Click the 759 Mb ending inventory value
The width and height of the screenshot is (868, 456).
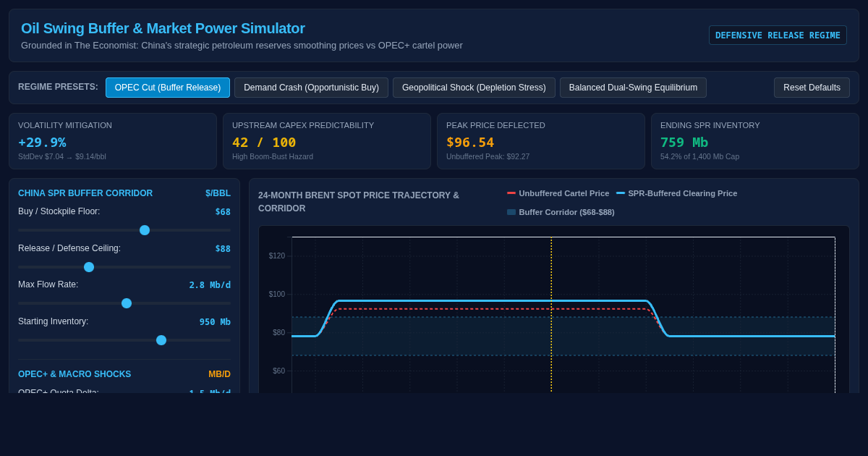(x=684, y=143)
